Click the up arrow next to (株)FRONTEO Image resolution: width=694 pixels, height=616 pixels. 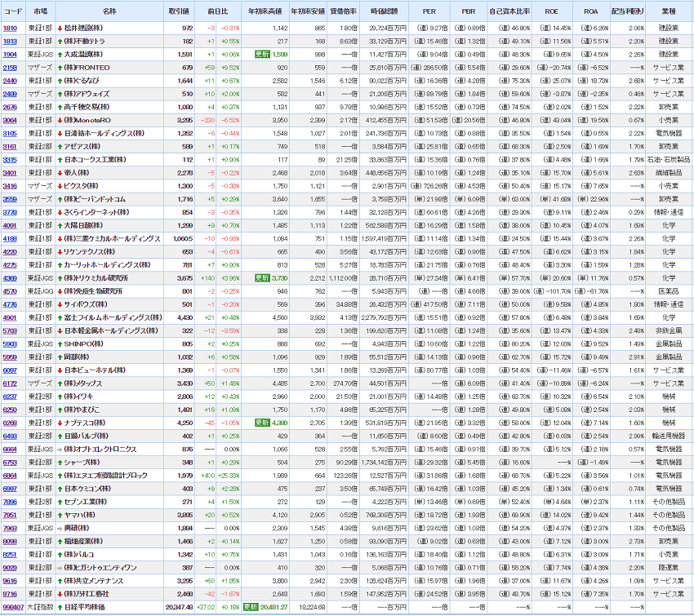pyautogui.click(x=60, y=68)
